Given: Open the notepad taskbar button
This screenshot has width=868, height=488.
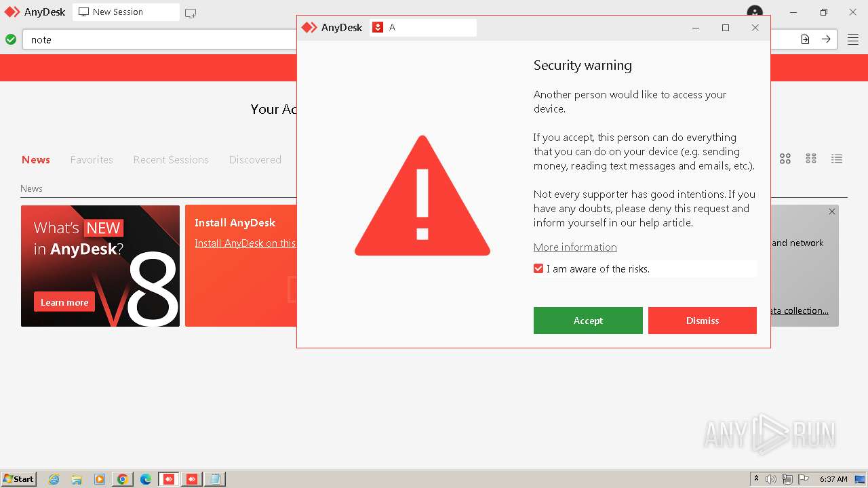Looking at the screenshot, I should point(215,479).
